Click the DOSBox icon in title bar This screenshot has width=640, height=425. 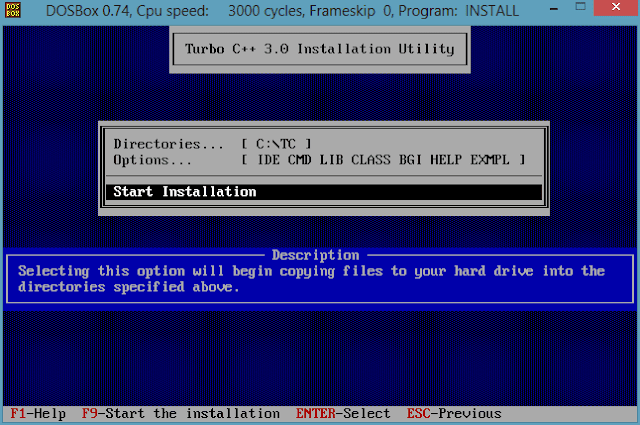13,10
